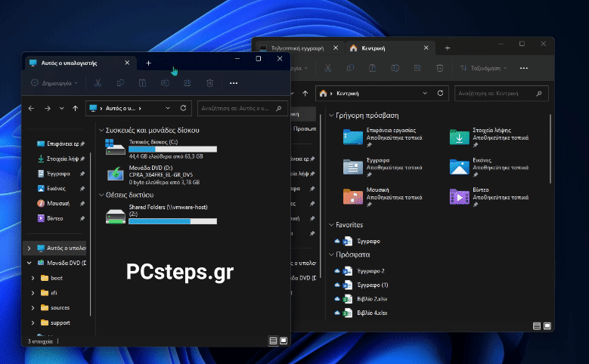The width and height of the screenshot is (589, 364).
Task: Switch Κεντρική window to details view
Action: pos(537,326)
